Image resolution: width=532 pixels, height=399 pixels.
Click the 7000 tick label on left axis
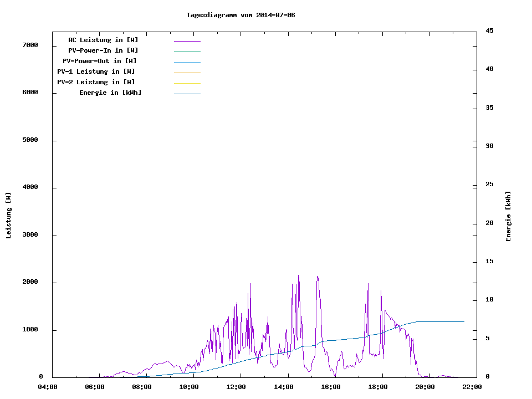(x=30, y=45)
